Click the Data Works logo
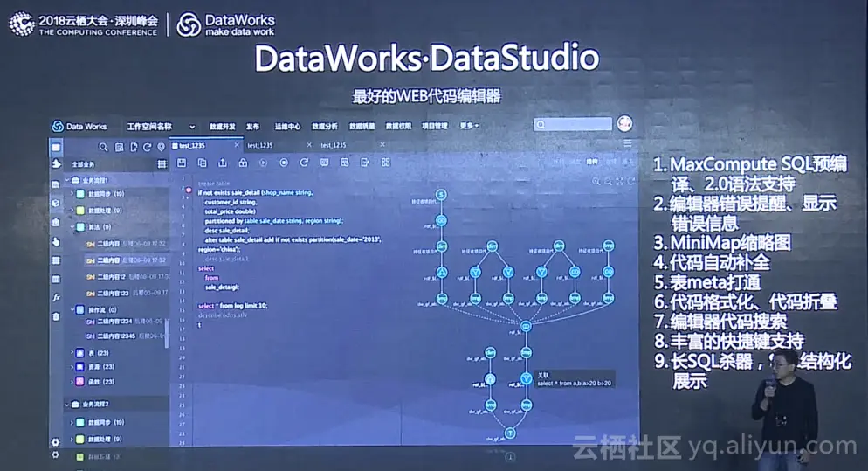The width and height of the screenshot is (868, 471). [79, 127]
